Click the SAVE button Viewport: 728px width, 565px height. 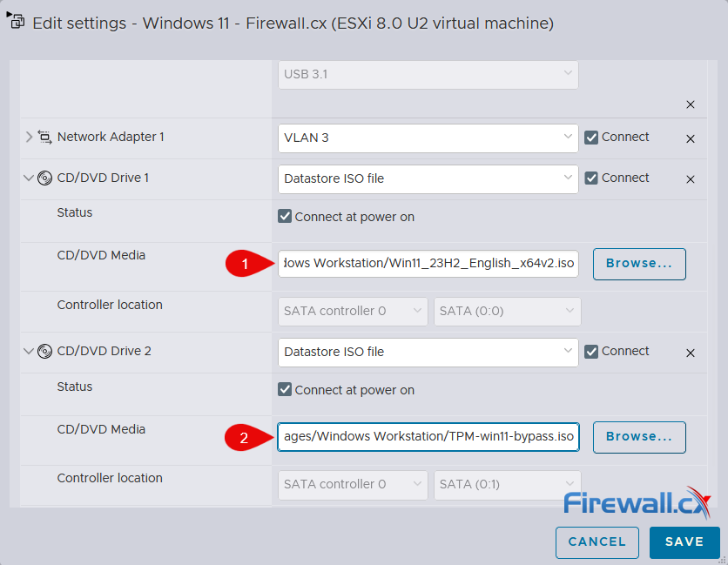pos(684,542)
